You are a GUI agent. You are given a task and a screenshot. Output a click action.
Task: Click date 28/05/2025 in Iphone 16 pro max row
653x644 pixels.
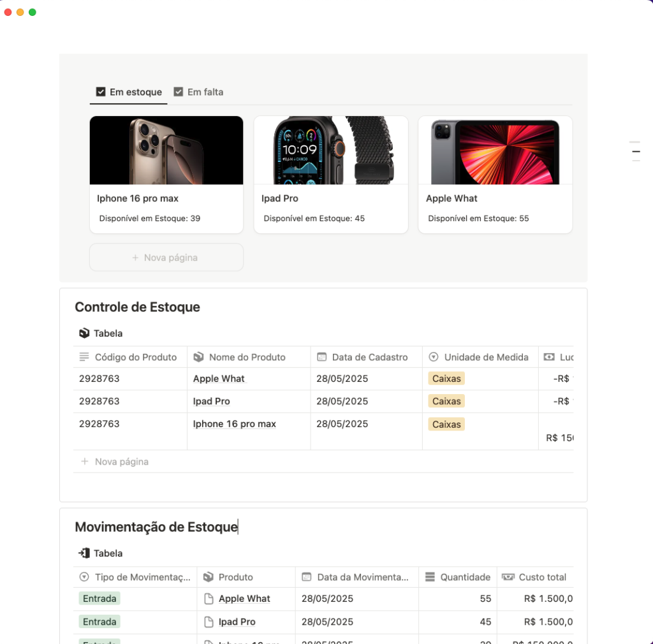click(x=342, y=424)
